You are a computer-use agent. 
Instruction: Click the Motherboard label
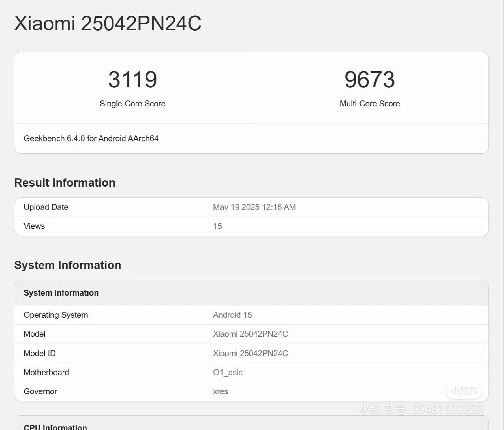point(46,372)
